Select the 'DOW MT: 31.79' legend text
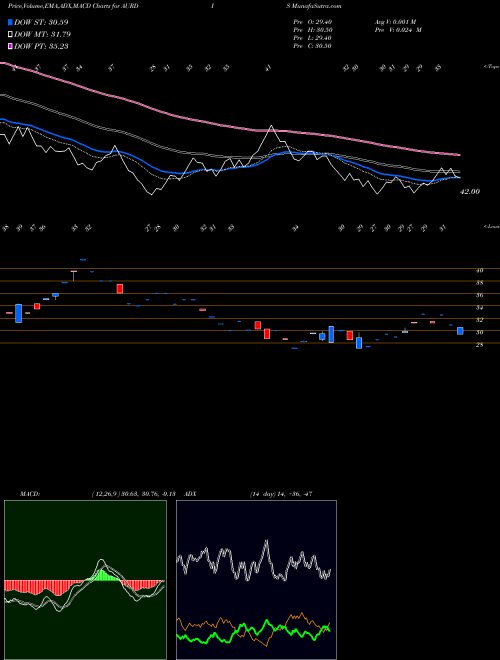500x660 pixels. pyautogui.click(x=43, y=35)
